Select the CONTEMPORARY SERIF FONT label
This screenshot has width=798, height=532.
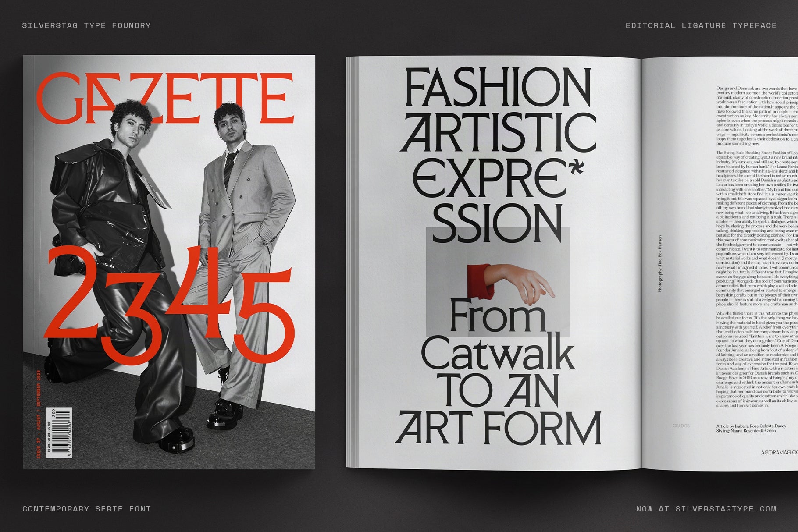pyautogui.click(x=87, y=508)
